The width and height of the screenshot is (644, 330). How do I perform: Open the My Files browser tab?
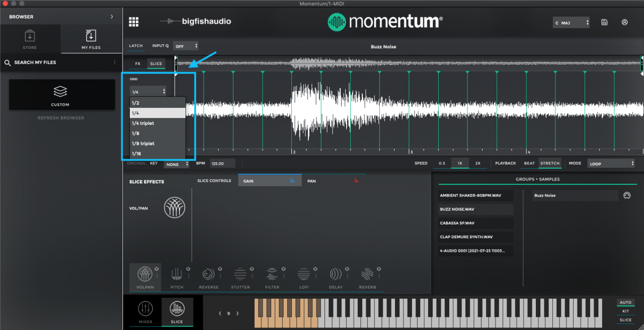point(91,38)
